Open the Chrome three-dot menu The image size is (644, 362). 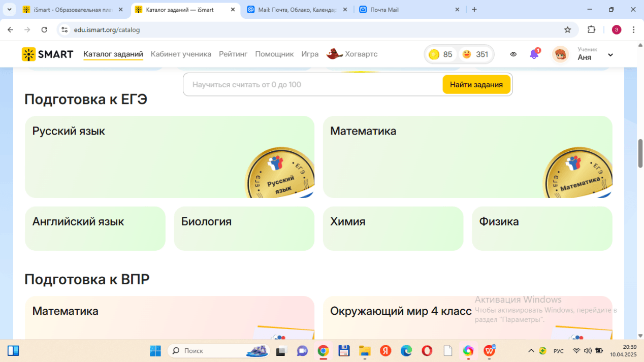(x=633, y=30)
